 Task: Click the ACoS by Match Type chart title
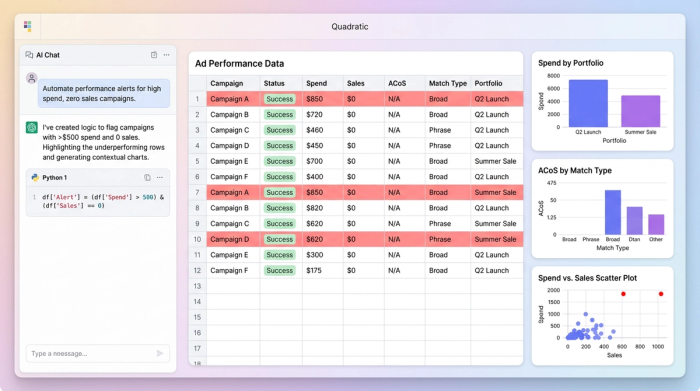point(575,171)
